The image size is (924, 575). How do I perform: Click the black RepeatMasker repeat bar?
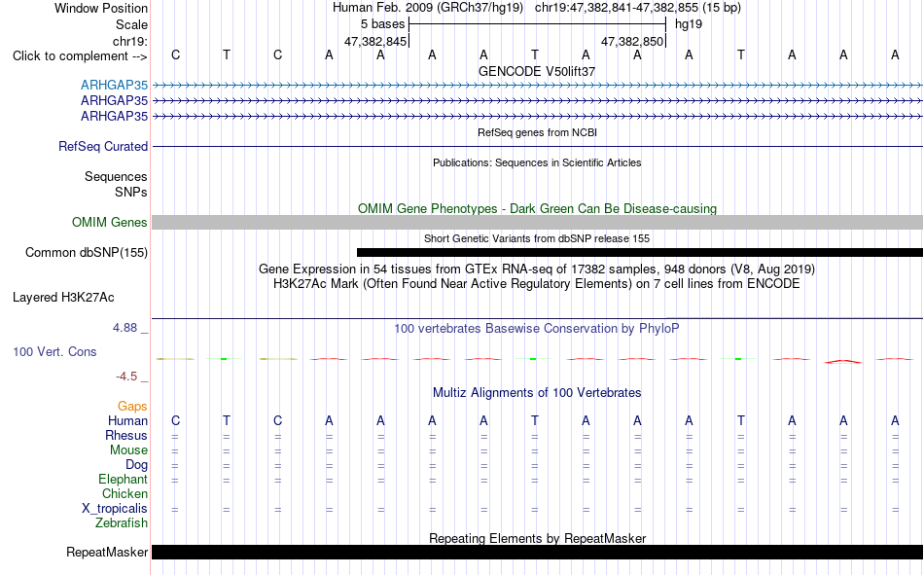point(537,552)
